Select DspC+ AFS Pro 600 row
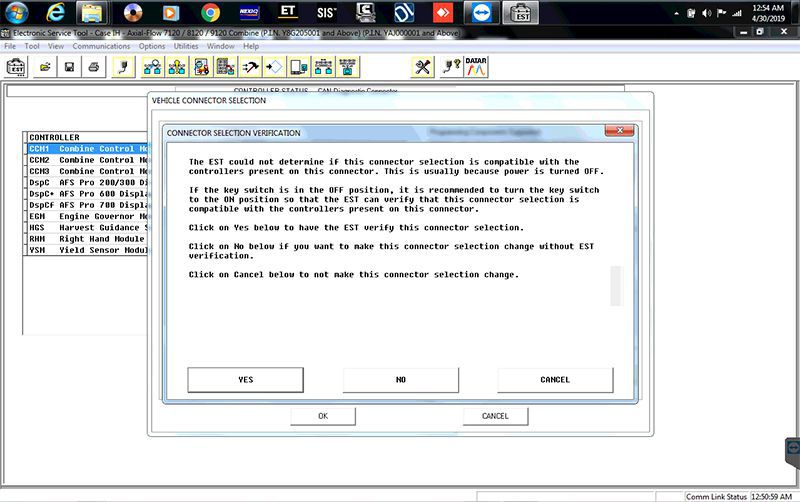This screenshot has width=800, height=502. pyautogui.click(x=87, y=193)
